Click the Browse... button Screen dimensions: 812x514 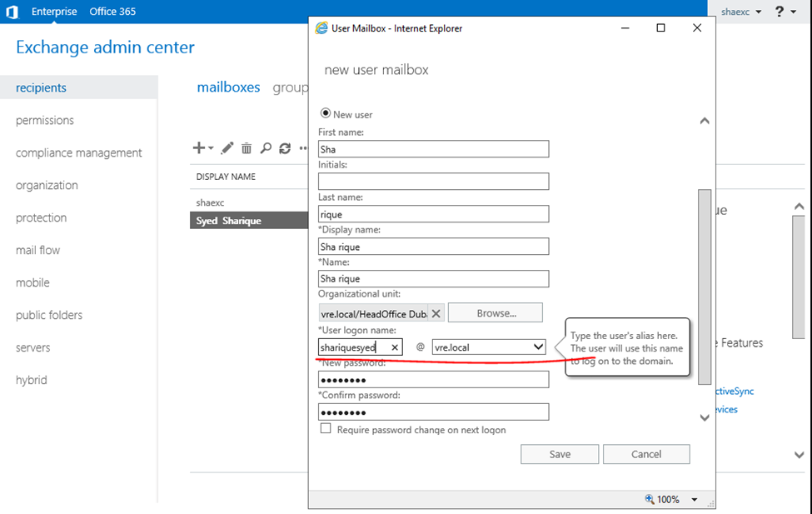[x=496, y=313]
